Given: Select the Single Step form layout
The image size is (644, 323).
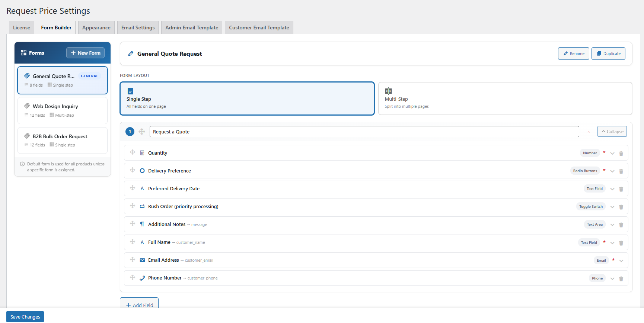Looking at the screenshot, I should [247, 98].
